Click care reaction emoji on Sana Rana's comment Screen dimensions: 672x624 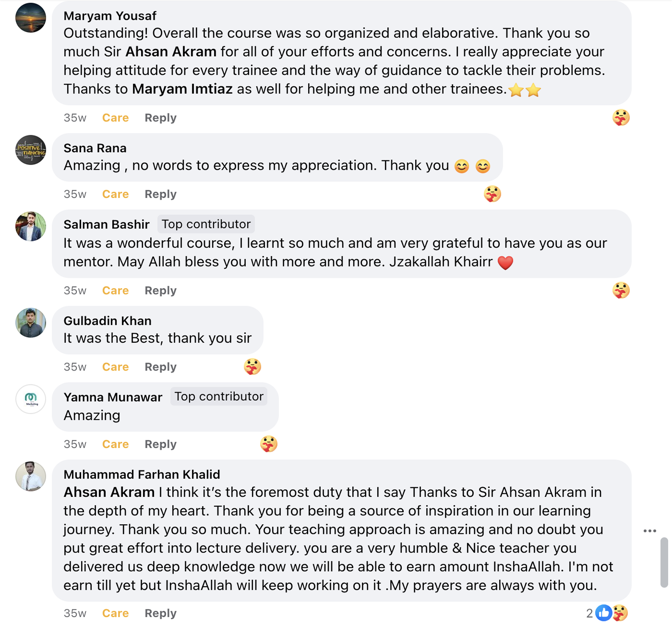click(492, 194)
